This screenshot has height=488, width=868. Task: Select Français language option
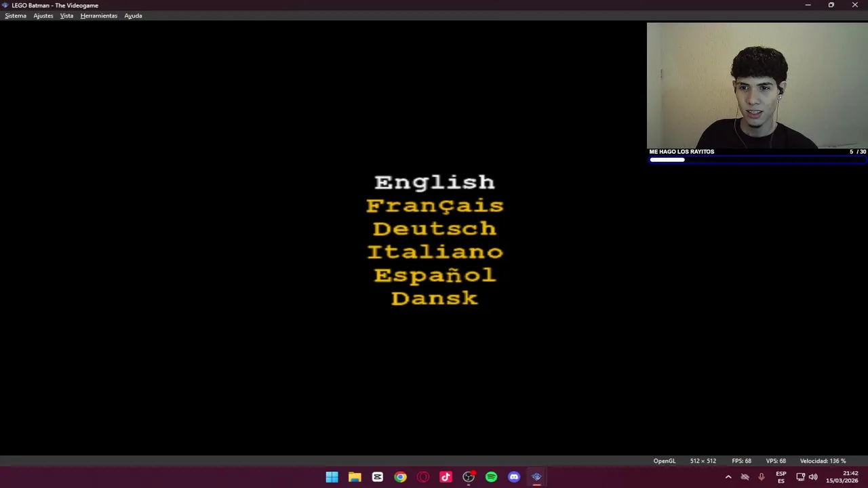(x=435, y=205)
